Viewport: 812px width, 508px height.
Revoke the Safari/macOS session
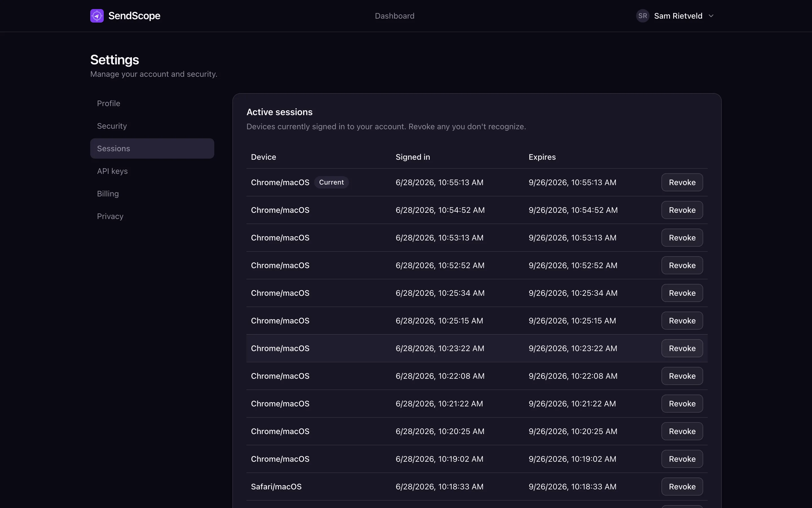[x=682, y=487]
